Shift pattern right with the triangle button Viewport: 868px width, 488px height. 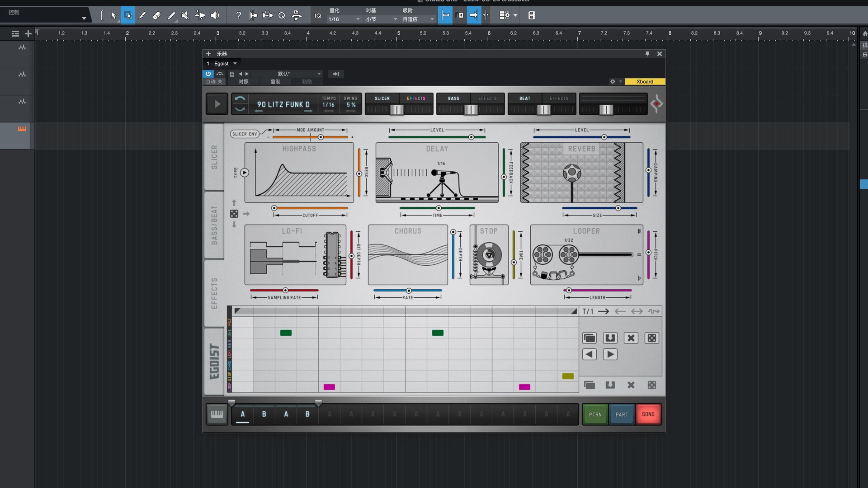610,354
